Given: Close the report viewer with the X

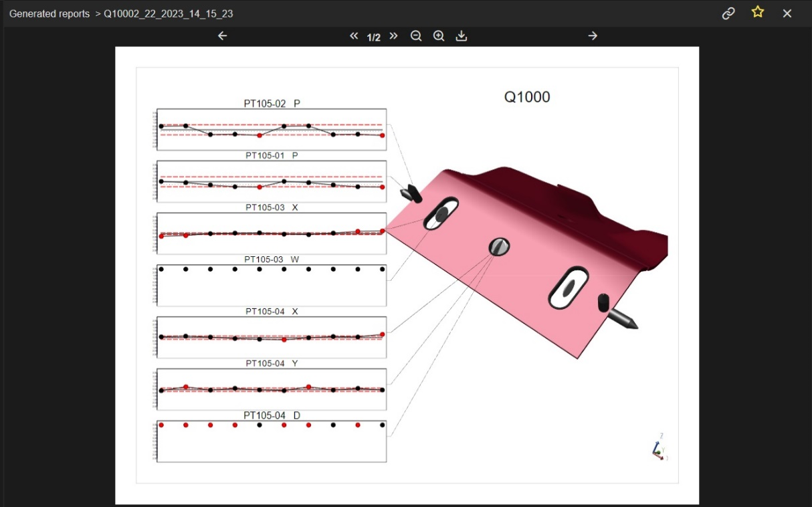Looking at the screenshot, I should click(x=787, y=13).
